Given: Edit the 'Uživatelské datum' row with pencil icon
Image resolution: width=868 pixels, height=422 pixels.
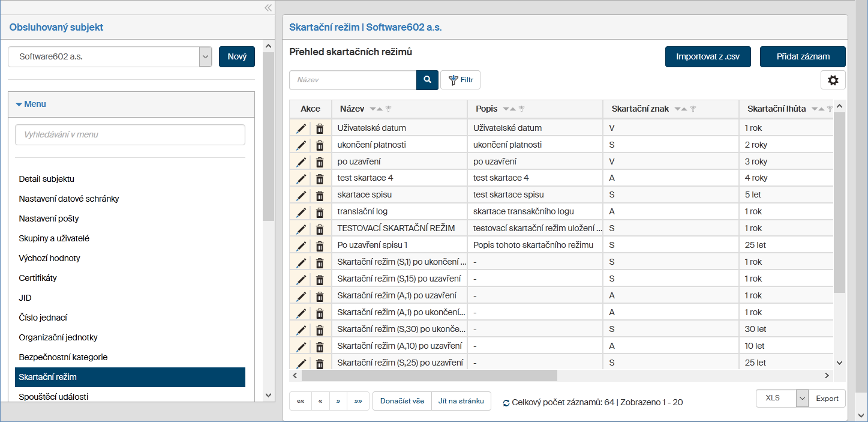Looking at the screenshot, I should click(x=301, y=128).
